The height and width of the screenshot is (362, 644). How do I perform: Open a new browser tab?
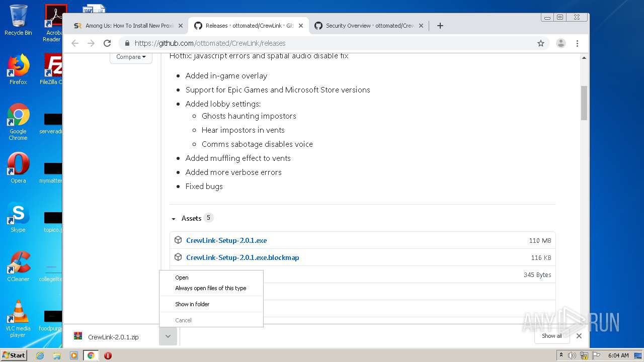[x=440, y=26]
